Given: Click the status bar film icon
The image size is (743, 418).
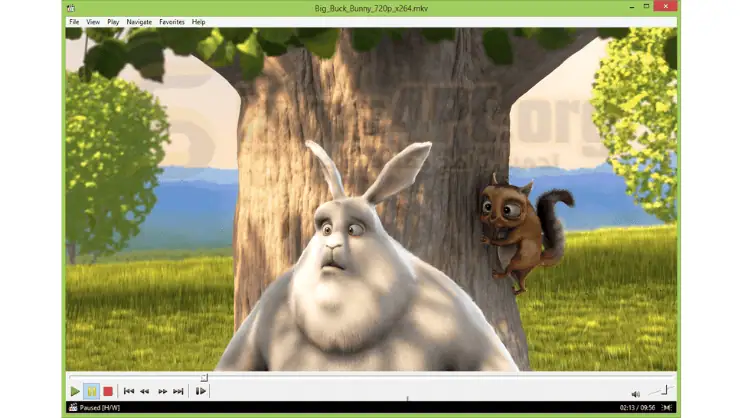Looking at the screenshot, I should tap(73, 407).
